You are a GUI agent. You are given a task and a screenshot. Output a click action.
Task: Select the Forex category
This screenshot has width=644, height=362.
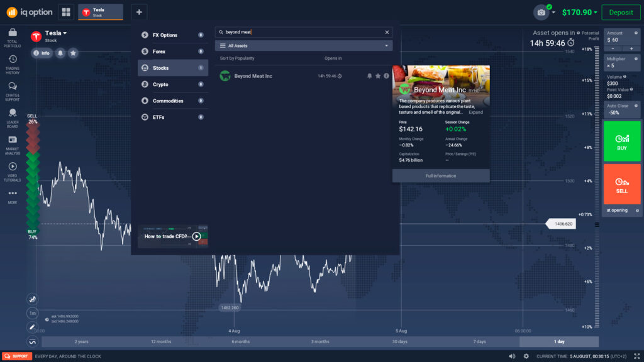173,52
